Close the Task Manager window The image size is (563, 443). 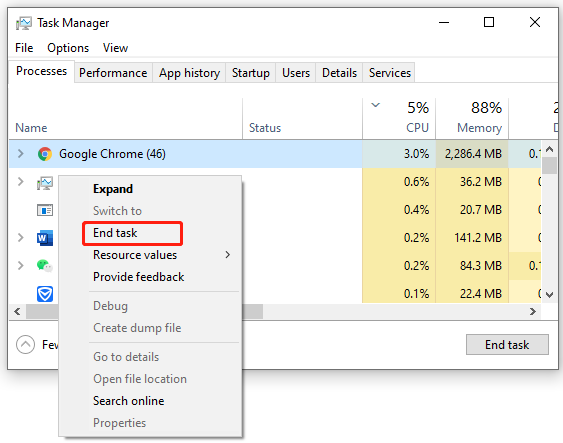(535, 22)
